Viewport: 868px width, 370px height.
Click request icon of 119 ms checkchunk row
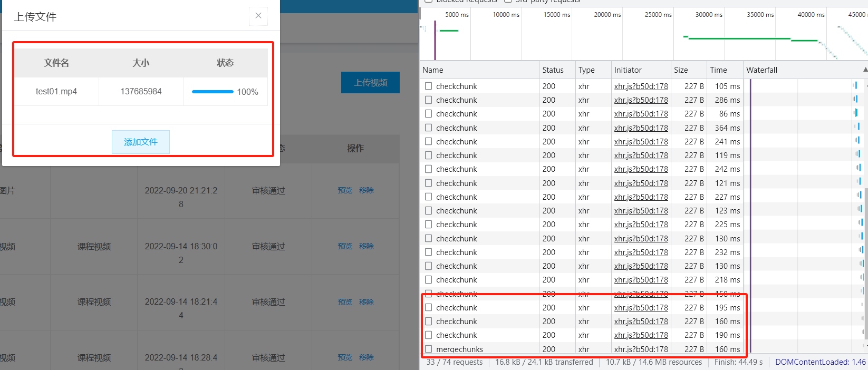429,155
